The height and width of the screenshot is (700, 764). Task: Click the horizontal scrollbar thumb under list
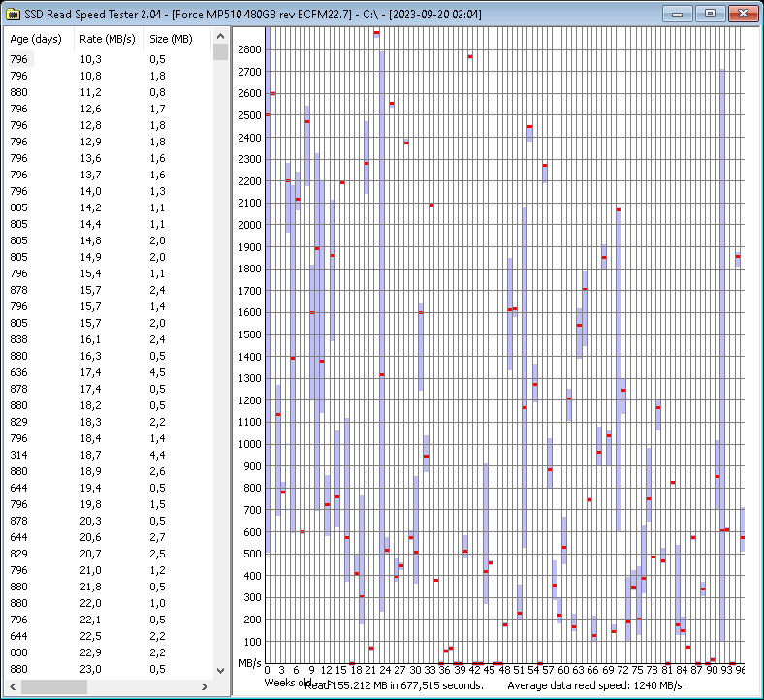[x=54, y=686]
